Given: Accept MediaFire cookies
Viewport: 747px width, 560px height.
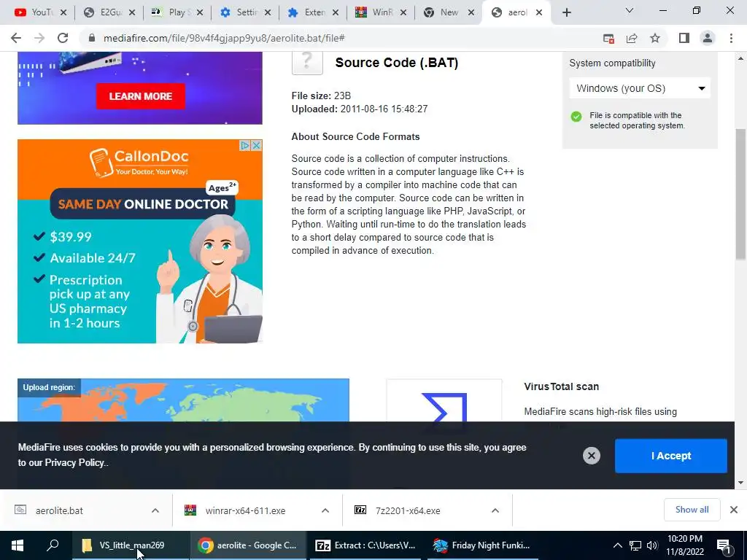Looking at the screenshot, I should pos(671,456).
